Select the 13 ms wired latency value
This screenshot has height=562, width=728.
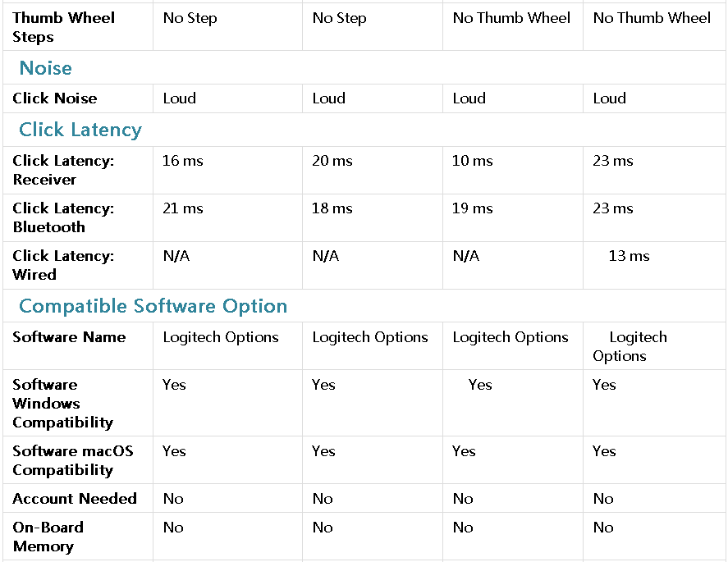pos(629,256)
